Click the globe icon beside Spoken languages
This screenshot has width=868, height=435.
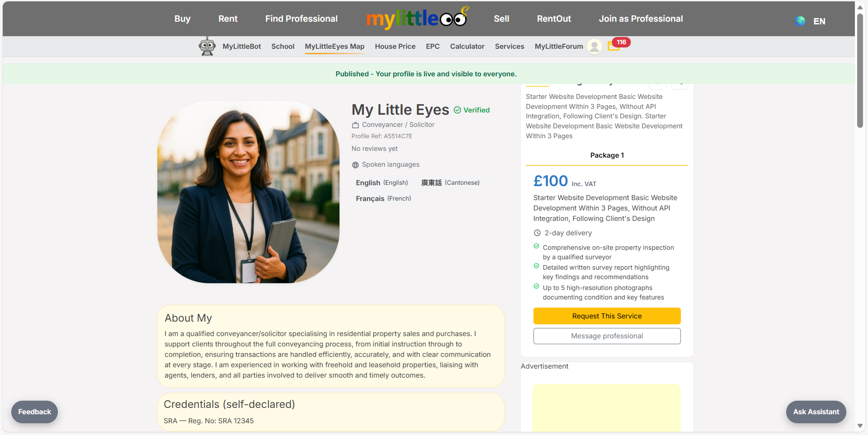pos(355,164)
